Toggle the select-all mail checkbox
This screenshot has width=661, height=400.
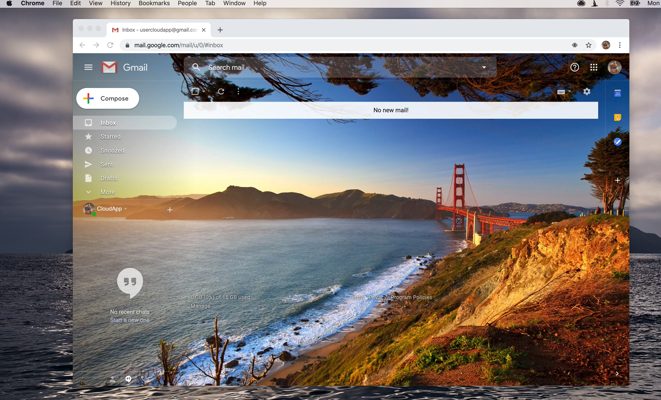(196, 91)
